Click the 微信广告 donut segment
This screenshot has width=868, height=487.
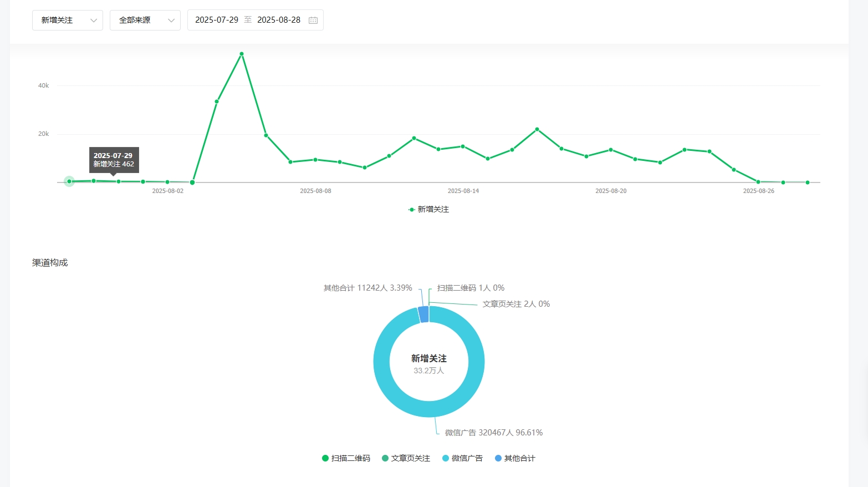pos(429,409)
